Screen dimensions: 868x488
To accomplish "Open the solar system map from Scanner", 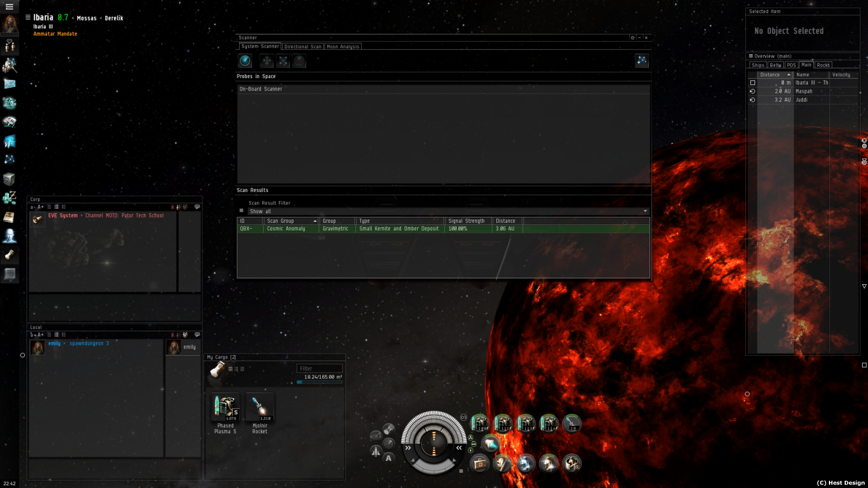I will pyautogui.click(x=642, y=60).
